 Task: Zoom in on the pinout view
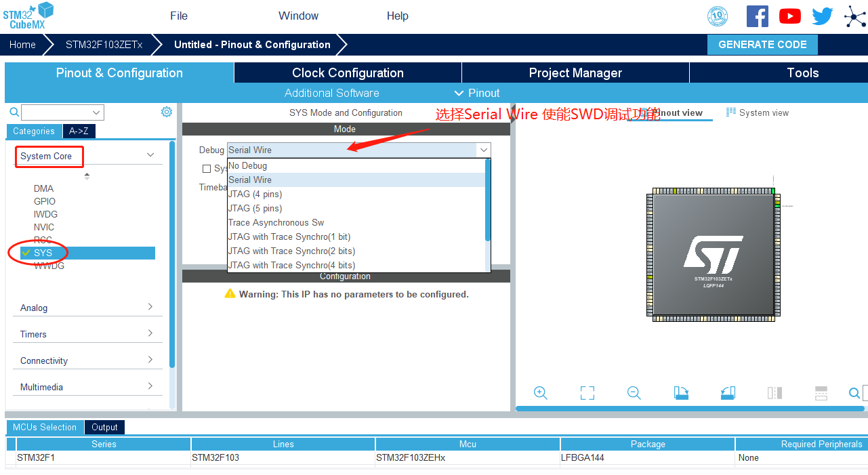point(540,393)
